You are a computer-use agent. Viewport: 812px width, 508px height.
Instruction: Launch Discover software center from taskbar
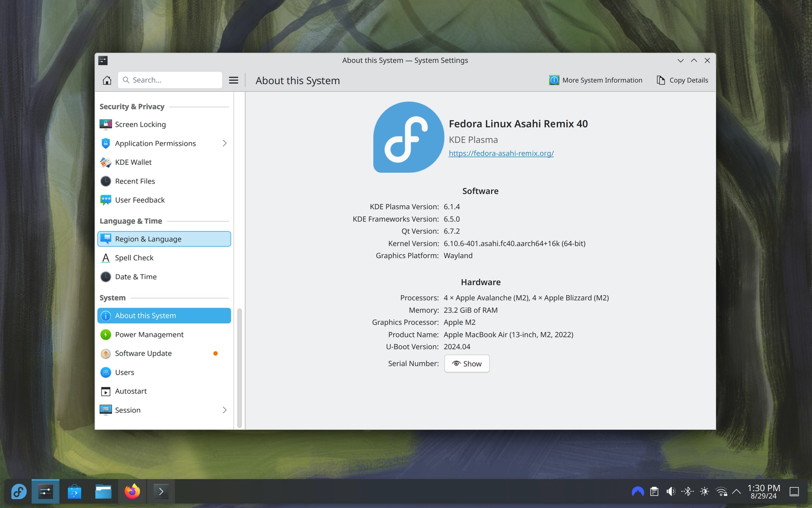coord(74,492)
